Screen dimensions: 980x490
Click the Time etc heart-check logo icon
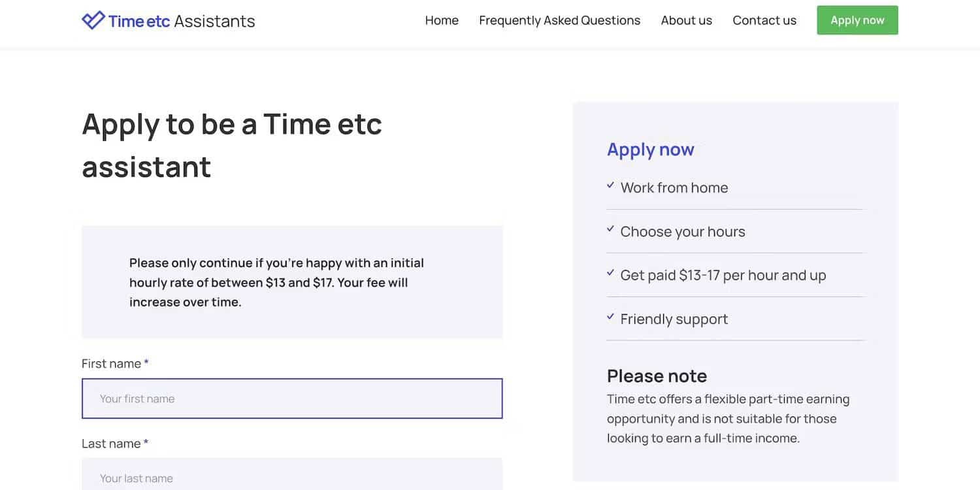pyautogui.click(x=93, y=20)
